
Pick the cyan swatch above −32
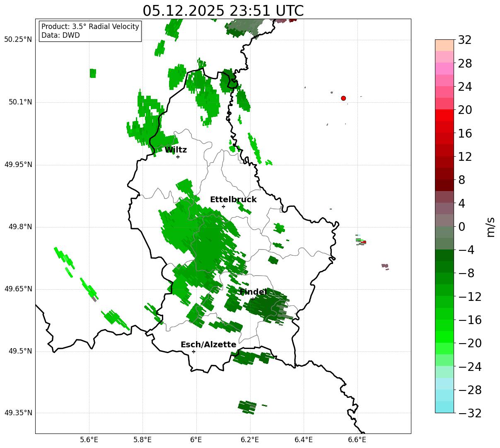coord(444,407)
